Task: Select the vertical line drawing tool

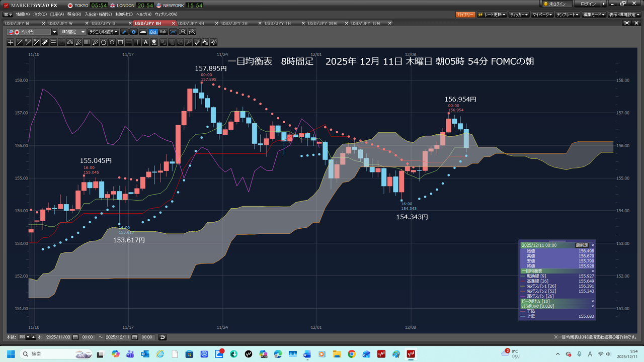Action: coord(137,42)
